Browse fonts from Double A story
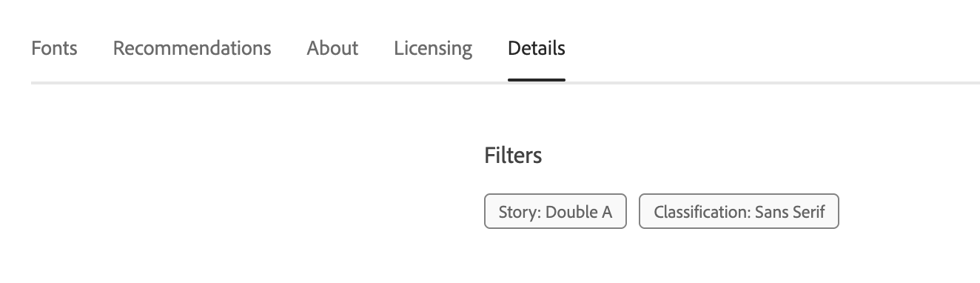The height and width of the screenshot is (283, 980). point(555,212)
